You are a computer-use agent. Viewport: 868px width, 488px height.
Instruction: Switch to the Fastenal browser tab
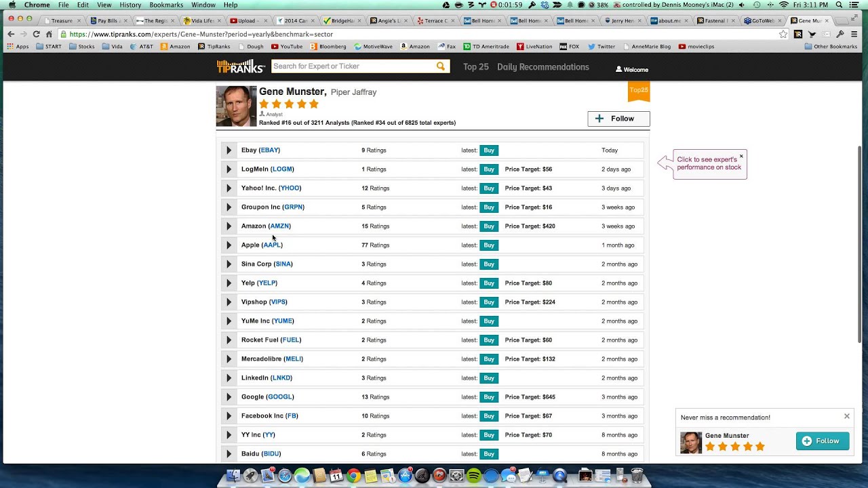[x=716, y=21]
